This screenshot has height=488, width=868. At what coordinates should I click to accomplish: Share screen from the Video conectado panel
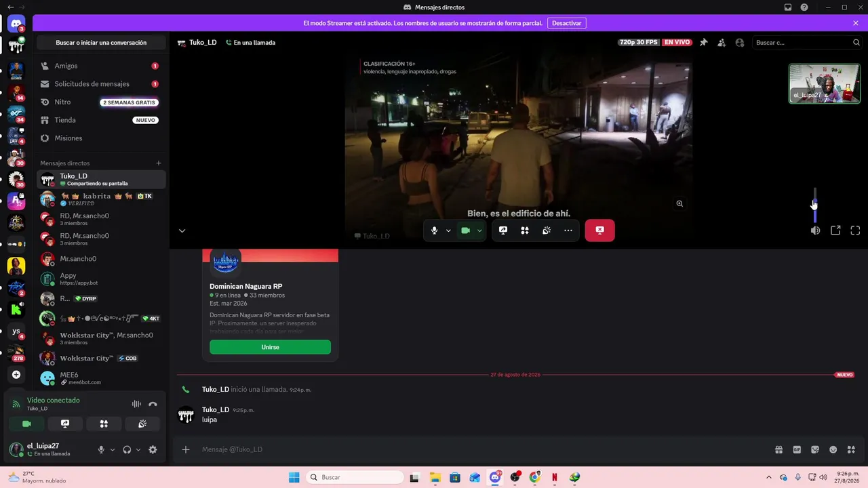coord(65,424)
